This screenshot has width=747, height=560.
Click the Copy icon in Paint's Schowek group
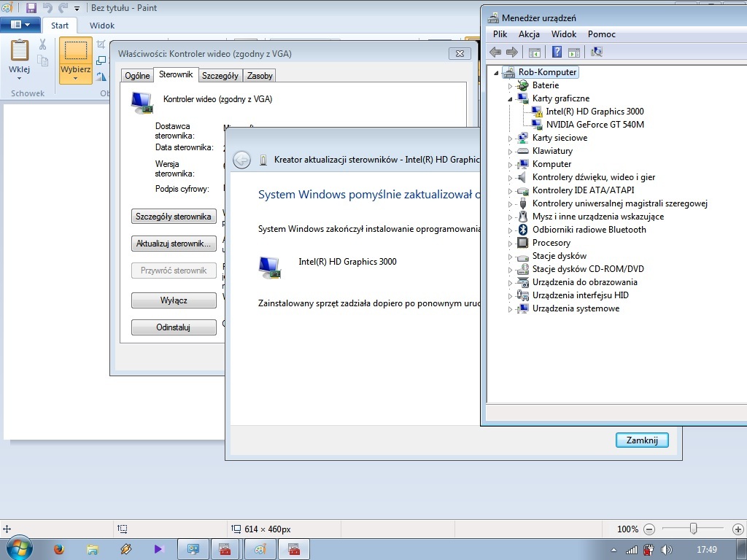43,61
